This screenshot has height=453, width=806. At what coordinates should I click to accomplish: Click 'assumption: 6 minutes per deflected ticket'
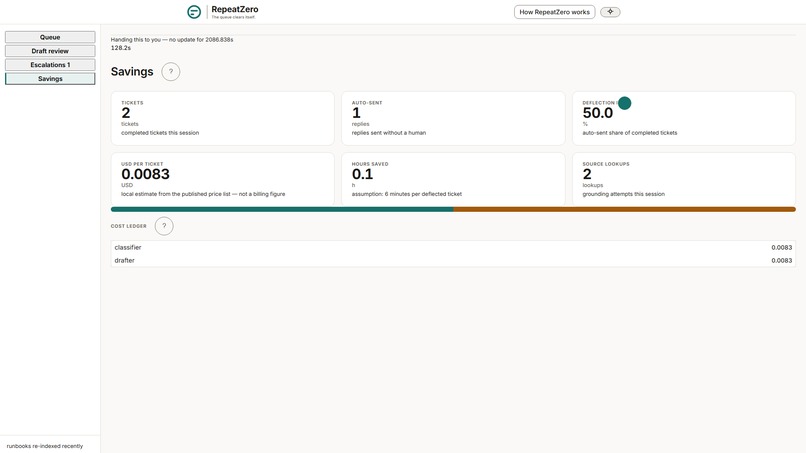(x=407, y=194)
